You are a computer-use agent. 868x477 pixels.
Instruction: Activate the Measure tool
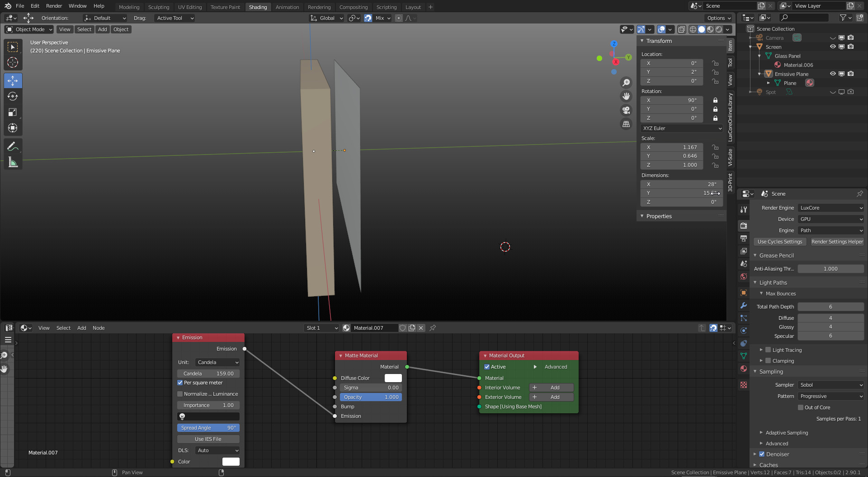(x=13, y=162)
